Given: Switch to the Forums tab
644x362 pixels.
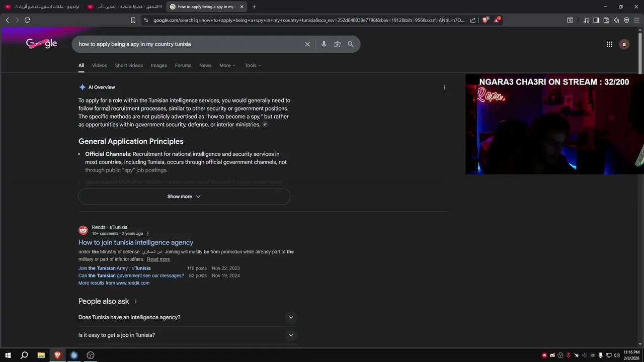Looking at the screenshot, I should pyautogui.click(x=183, y=65).
